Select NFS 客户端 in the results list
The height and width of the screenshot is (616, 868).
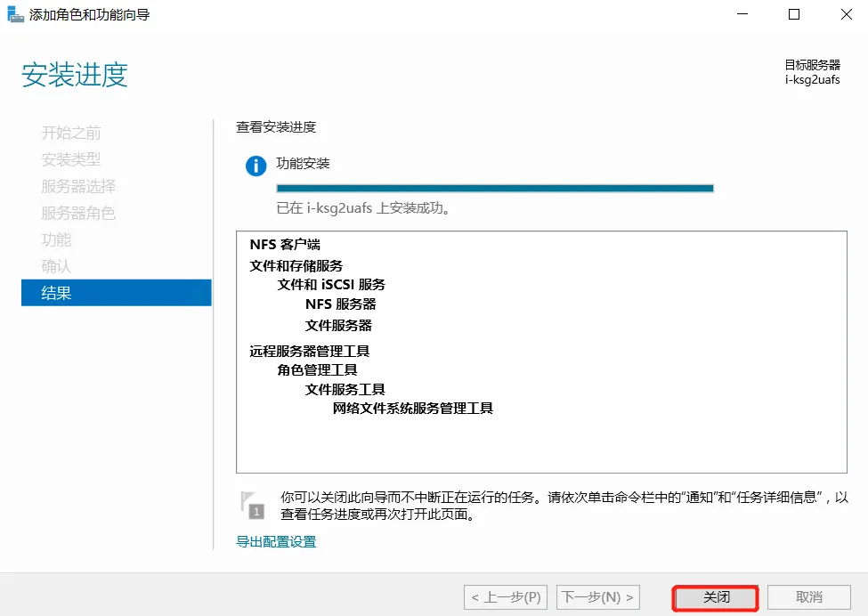click(285, 244)
